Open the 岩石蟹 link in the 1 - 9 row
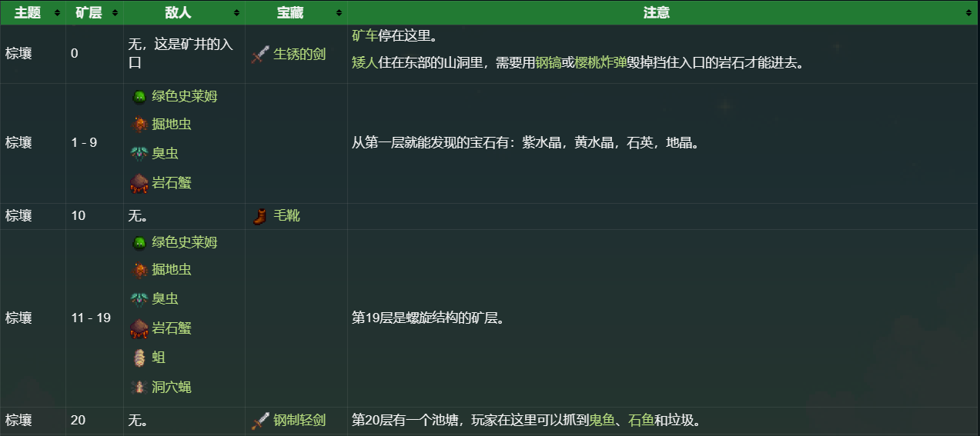 pos(172,183)
